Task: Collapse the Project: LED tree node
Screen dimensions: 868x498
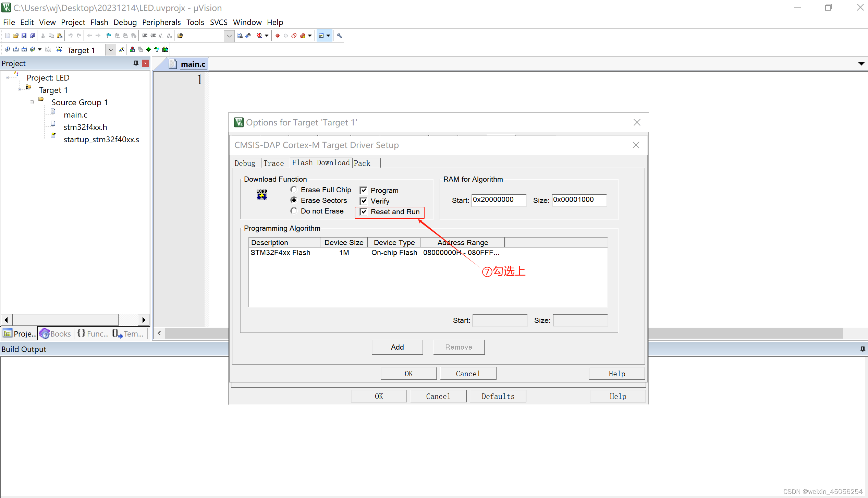Action: [x=7, y=77]
